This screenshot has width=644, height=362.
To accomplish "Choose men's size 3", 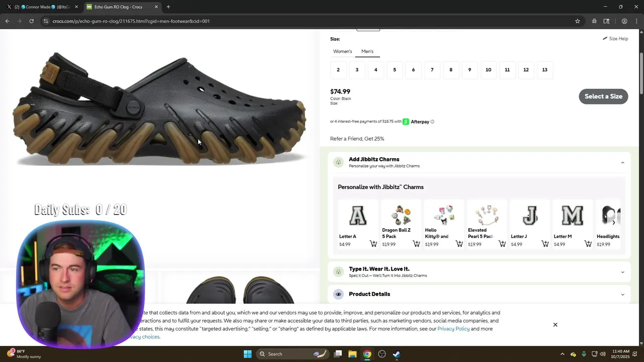I will (x=357, y=70).
